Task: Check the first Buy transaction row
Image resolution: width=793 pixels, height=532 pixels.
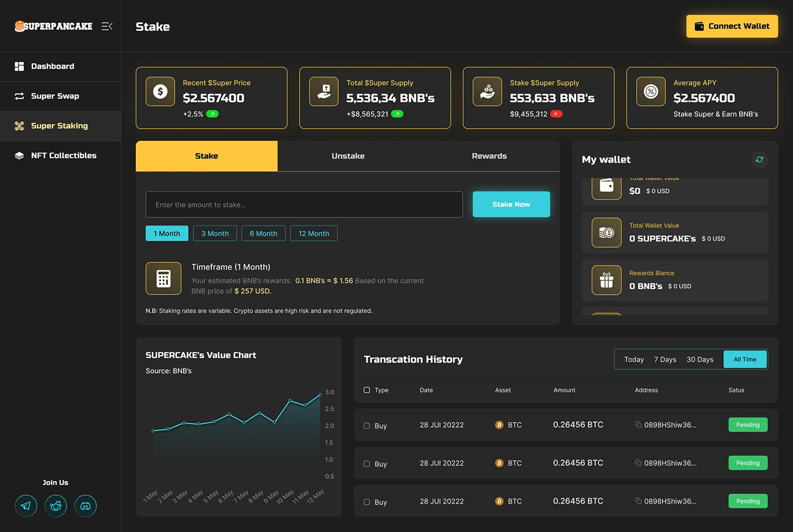Action: 368,425
